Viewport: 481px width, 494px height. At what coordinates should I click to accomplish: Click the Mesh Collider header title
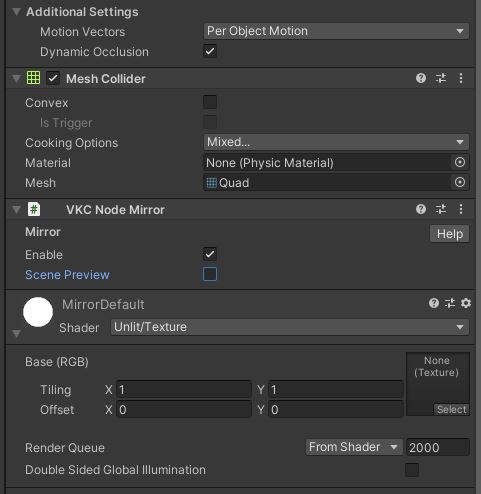coord(106,79)
